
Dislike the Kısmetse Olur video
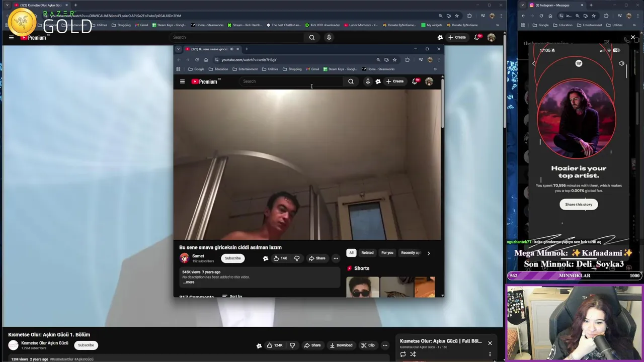292,345
